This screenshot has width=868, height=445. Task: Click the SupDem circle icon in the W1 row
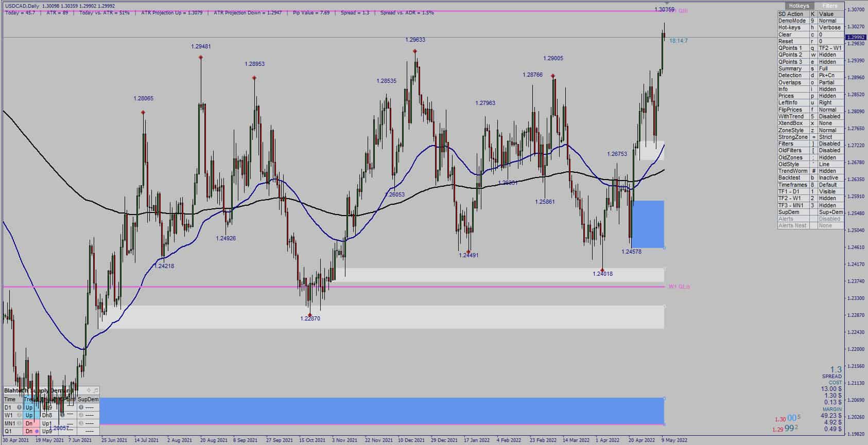click(x=81, y=415)
